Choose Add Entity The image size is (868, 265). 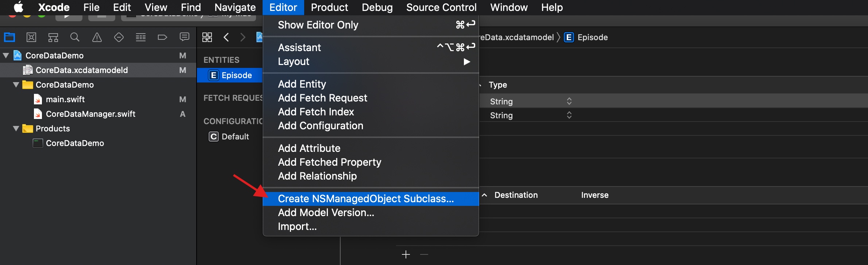371,84
